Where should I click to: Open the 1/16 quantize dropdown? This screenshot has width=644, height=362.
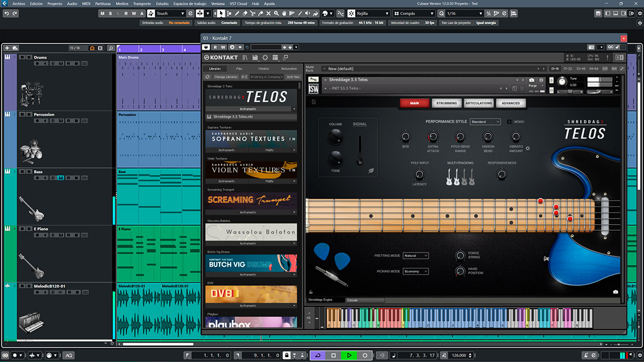click(465, 13)
